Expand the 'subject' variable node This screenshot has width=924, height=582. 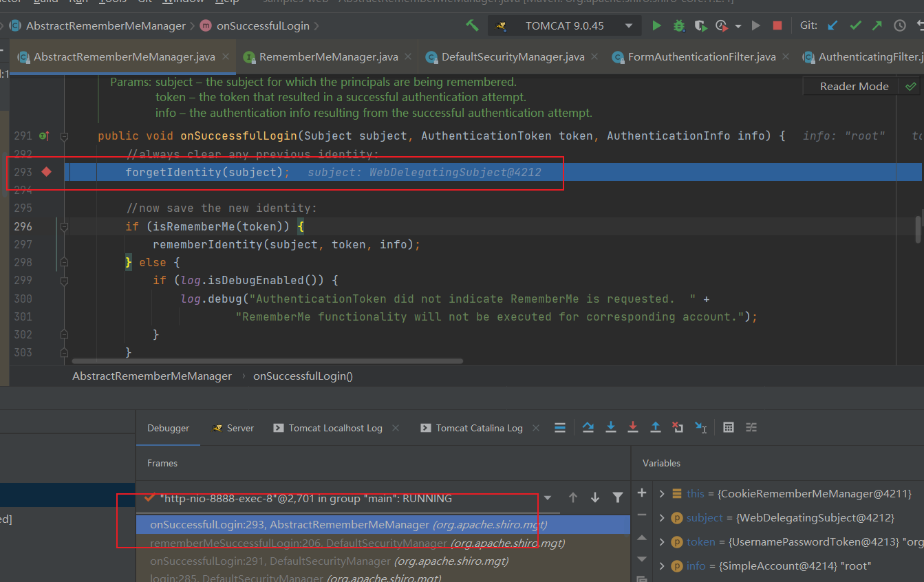[x=661, y=518]
